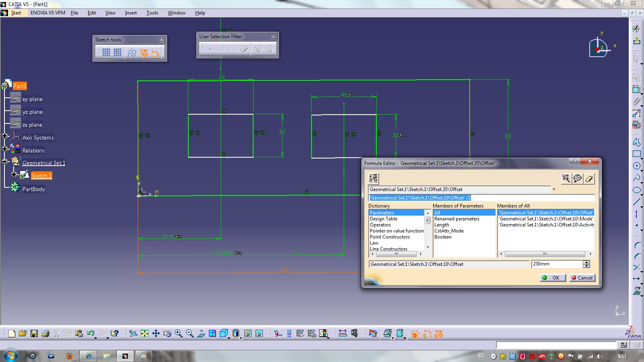
Task: Click the Zoom Out icon
Action: (190, 333)
